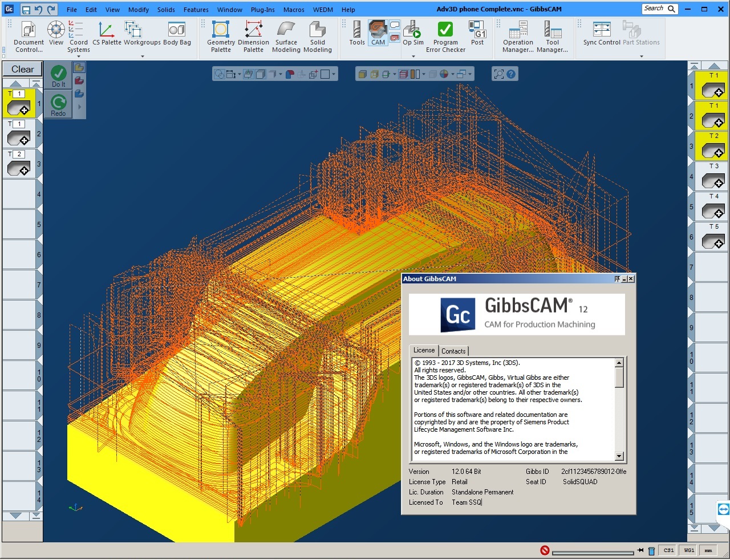Start Op Sim simulation
730x560 pixels.
click(413, 34)
